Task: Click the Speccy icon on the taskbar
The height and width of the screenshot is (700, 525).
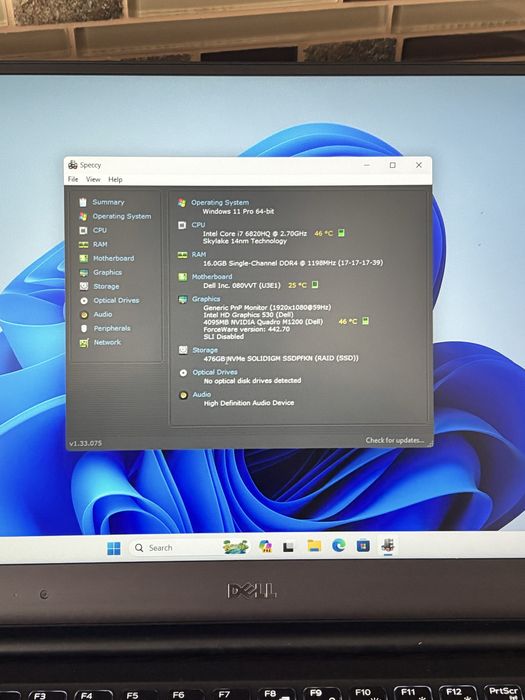Action: pyautogui.click(x=388, y=545)
